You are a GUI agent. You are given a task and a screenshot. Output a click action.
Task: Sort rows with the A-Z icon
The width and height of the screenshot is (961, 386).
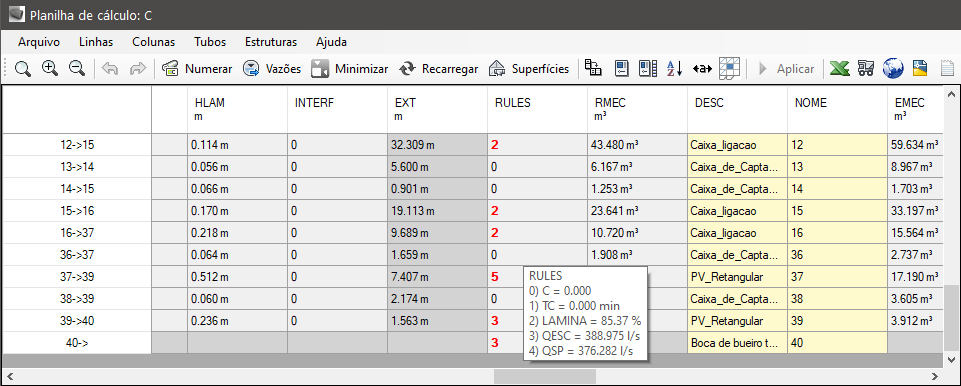[x=674, y=69]
